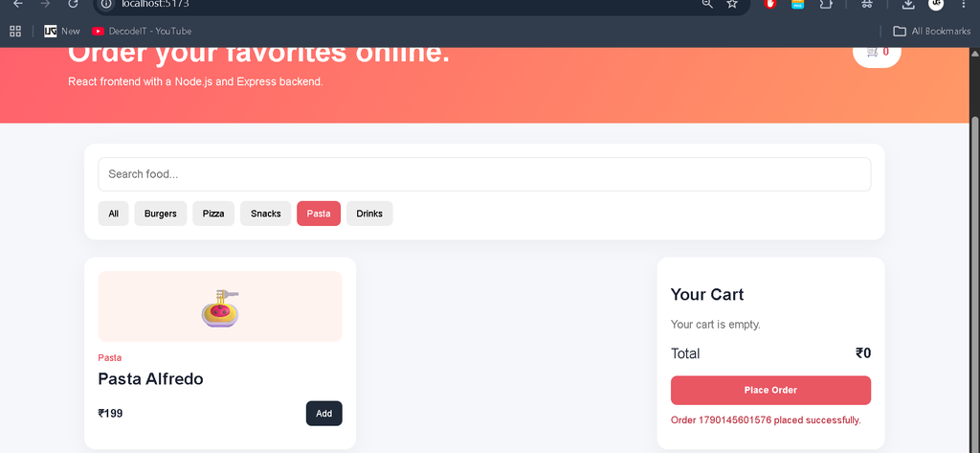The height and width of the screenshot is (453, 980).
Task: Click the ₹0 total amount
Action: point(863,353)
